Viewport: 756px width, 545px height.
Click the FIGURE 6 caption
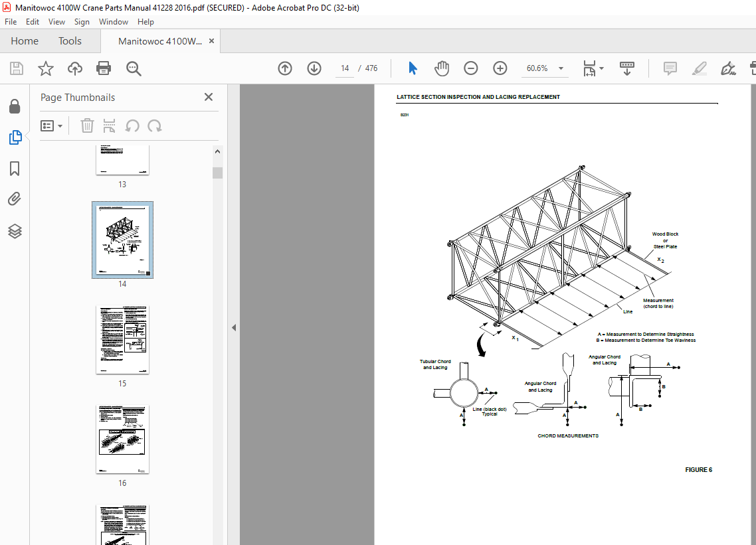pos(699,470)
